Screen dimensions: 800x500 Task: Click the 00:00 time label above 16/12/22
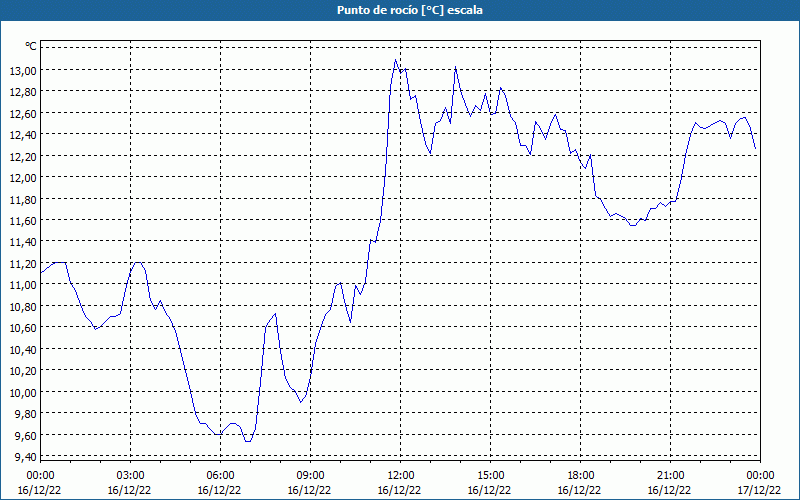point(40,475)
